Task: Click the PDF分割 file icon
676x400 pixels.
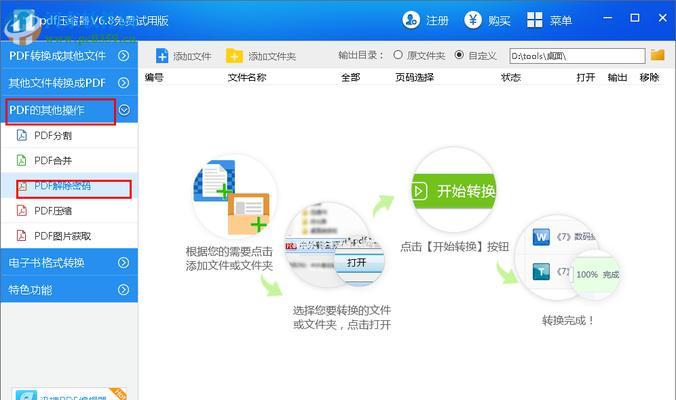Action: (22, 135)
